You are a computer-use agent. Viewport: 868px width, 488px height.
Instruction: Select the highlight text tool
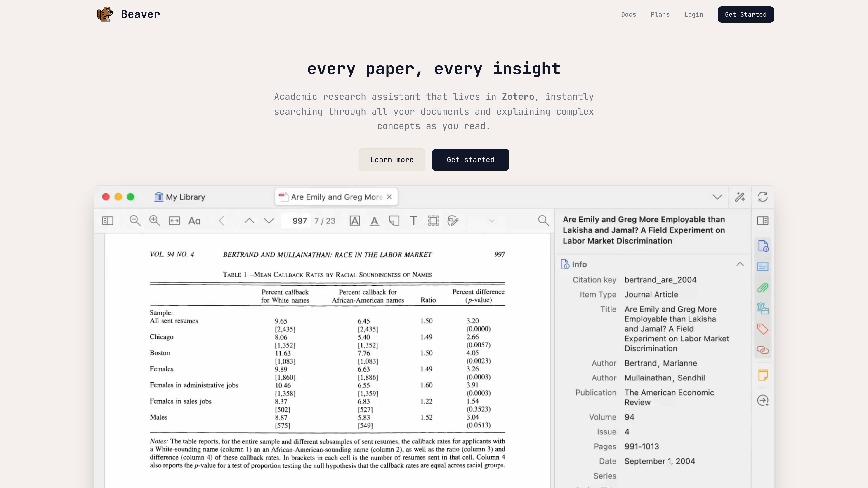pyautogui.click(x=355, y=221)
